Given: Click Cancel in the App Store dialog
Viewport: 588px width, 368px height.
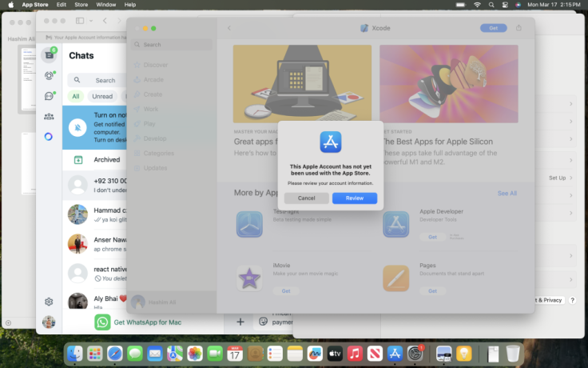Looking at the screenshot, I should pyautogui.click(x=306, y=198).
